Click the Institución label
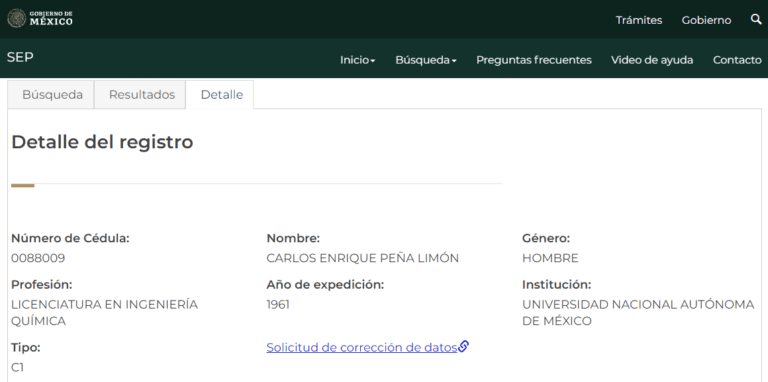The width and height of the screenshot is (768, 382). tap(556, 285)
